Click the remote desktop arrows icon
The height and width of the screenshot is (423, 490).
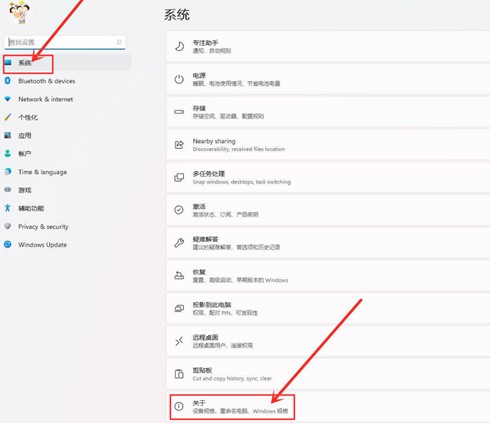pos(179,341)
